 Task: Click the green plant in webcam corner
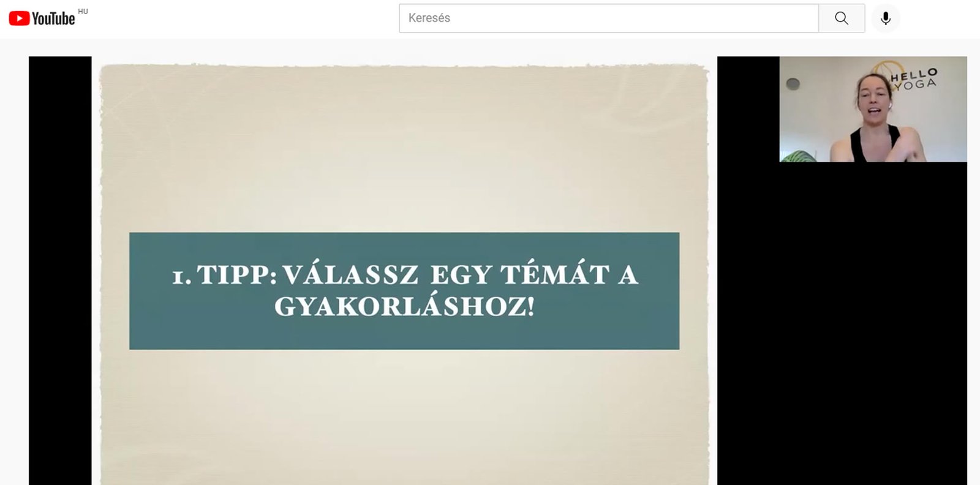[797, 156]
